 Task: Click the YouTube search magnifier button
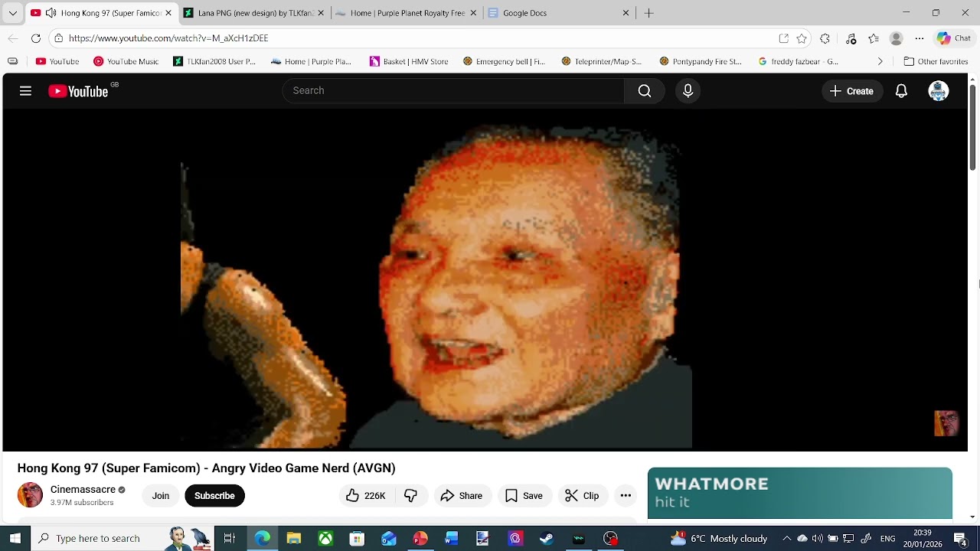[x=645, y=91]
